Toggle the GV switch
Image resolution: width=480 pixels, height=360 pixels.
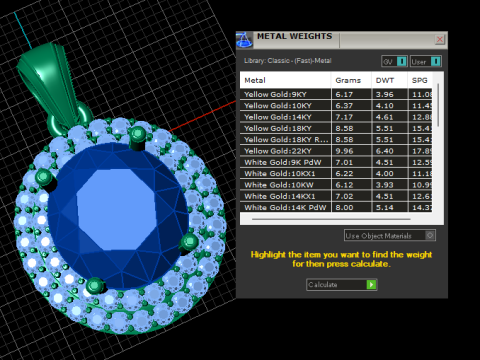tap(394, 61)
